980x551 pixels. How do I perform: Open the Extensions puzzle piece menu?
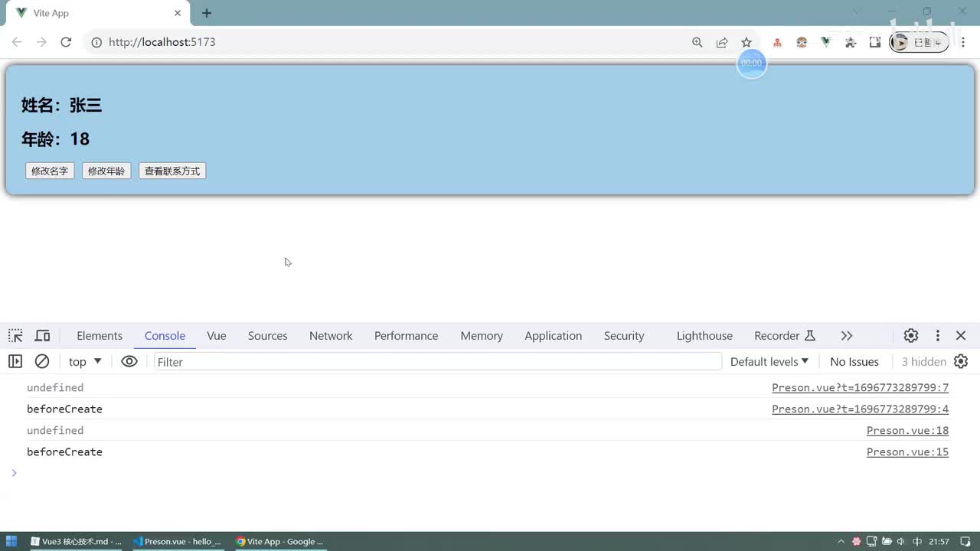click(x=851, y=42)
